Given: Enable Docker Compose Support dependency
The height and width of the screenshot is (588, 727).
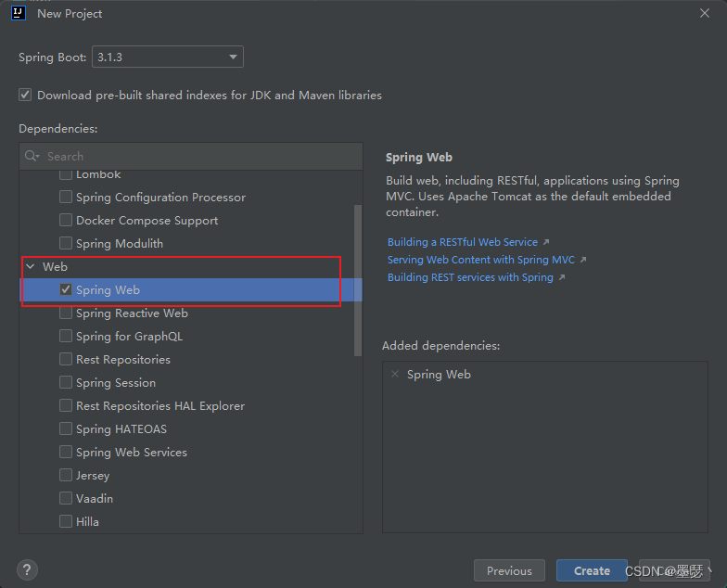Looking at the screenshot, I should click(x=66, y=220).
